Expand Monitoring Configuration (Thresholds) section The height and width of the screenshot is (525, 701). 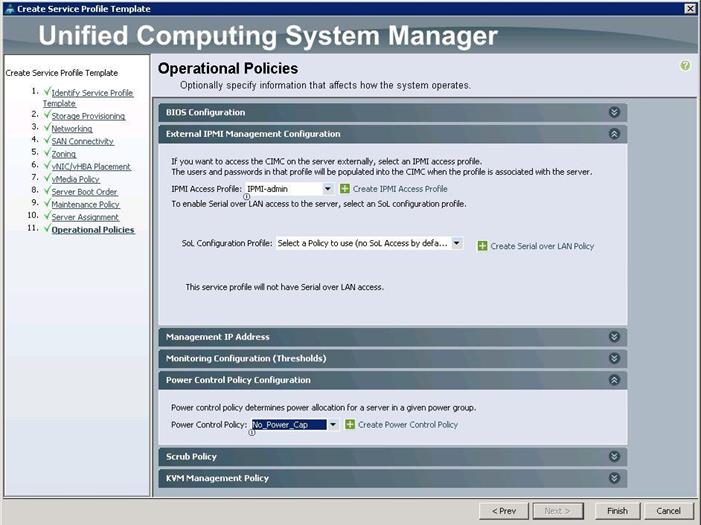click(614, 358)
